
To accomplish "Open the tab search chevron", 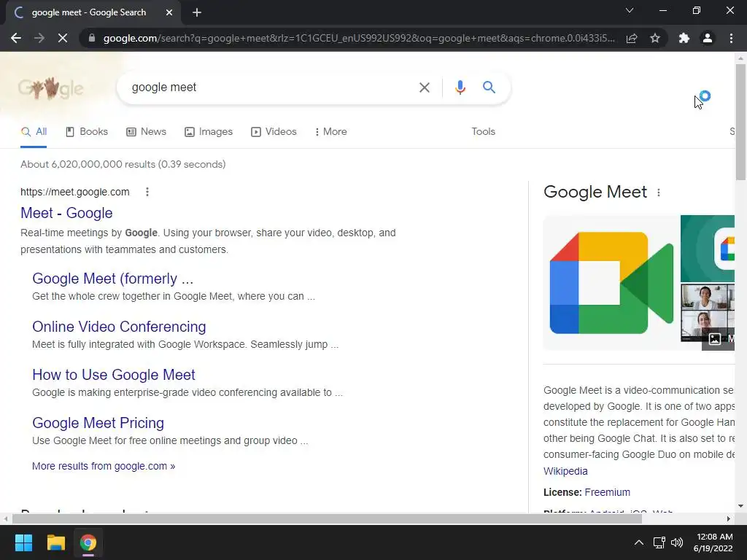I will coord(630,10).
